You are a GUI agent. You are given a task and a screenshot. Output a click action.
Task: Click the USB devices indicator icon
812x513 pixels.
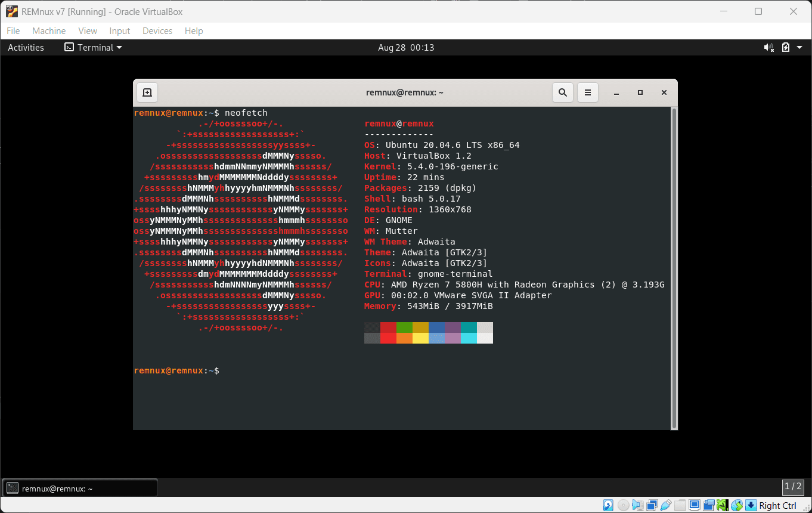(x=666, y=505)
